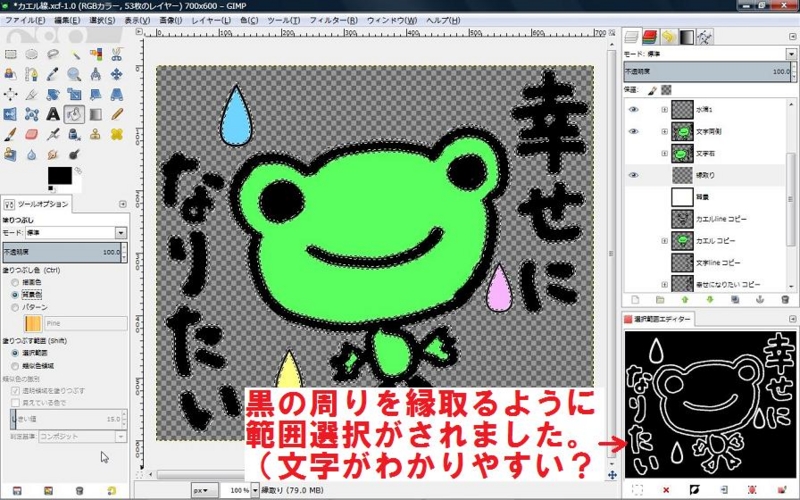Select the Rotate tool
Image resolution: width=800 pixels, height=500 pixels.
(x=53, y=94)
